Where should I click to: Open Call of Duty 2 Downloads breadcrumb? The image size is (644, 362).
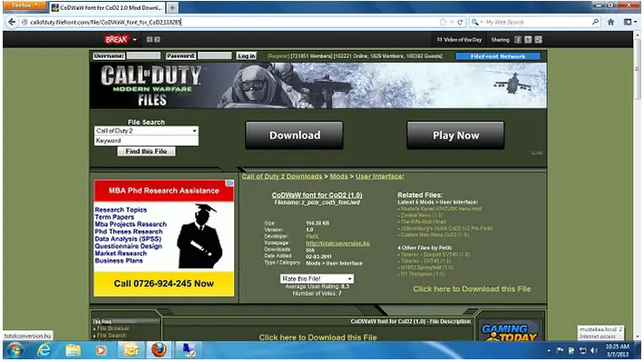point(282,177)
